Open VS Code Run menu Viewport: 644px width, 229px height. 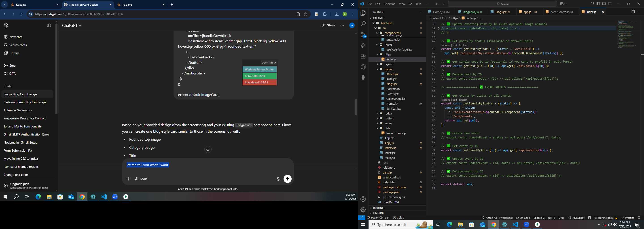[419, 4]
